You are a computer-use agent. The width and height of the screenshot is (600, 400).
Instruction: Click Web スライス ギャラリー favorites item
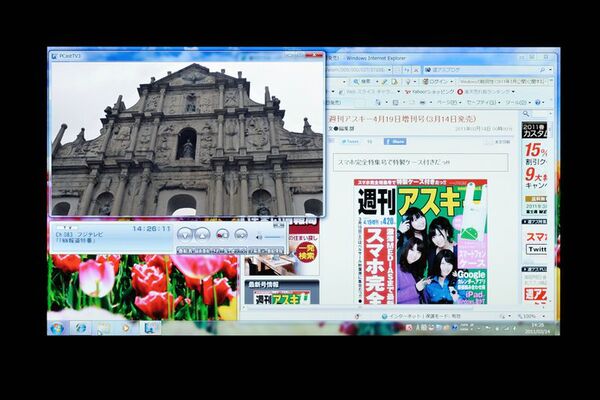367,92
